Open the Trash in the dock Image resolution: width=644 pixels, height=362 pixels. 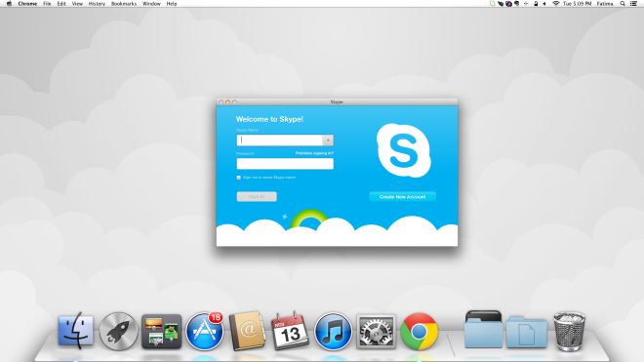tap(569, 331)
